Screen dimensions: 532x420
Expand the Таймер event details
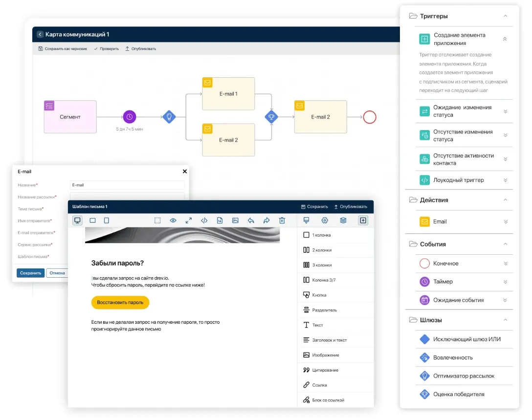point(505,282)
